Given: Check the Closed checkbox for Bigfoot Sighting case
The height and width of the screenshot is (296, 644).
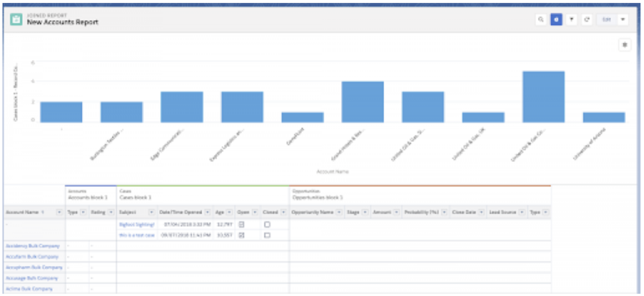Looking at the screenshot, I should coord(267,225).
